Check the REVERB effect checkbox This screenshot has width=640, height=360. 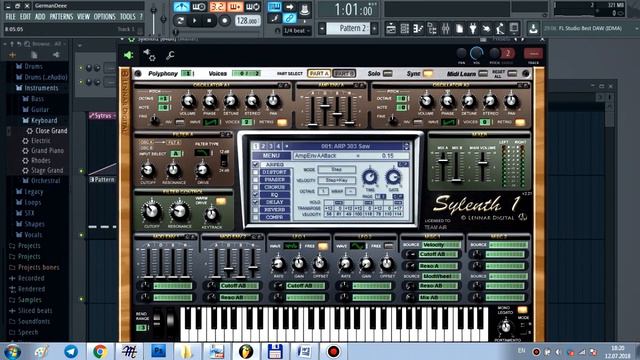(256, 210)
